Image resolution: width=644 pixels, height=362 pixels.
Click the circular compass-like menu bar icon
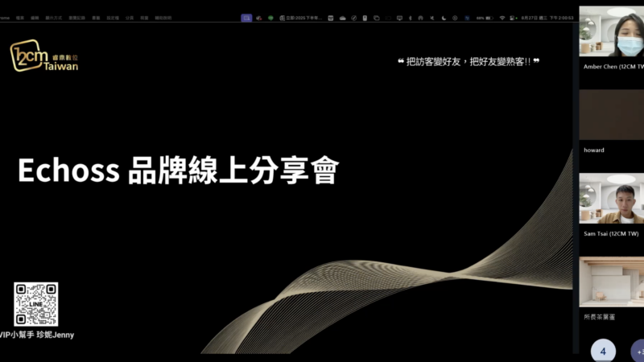(353, 18)
